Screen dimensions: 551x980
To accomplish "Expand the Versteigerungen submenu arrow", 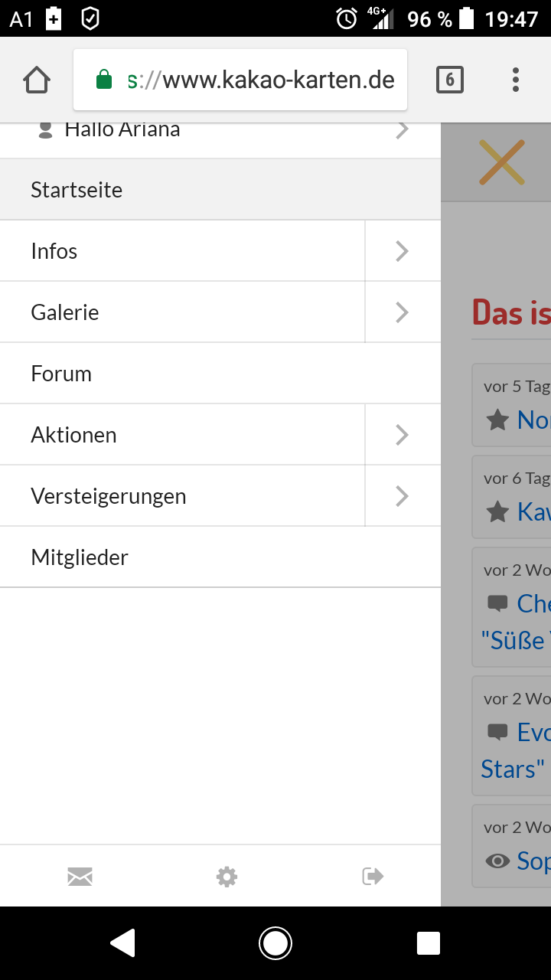I will [x=403, y=496].
